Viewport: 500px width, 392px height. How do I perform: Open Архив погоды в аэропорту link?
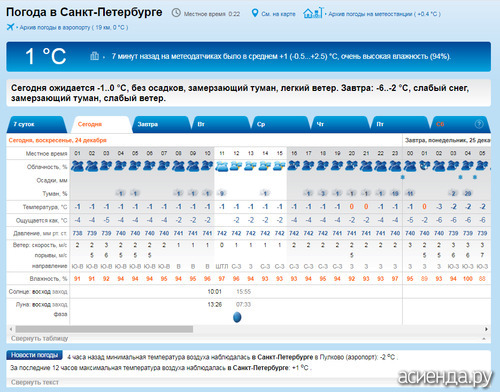coord(74,27)
